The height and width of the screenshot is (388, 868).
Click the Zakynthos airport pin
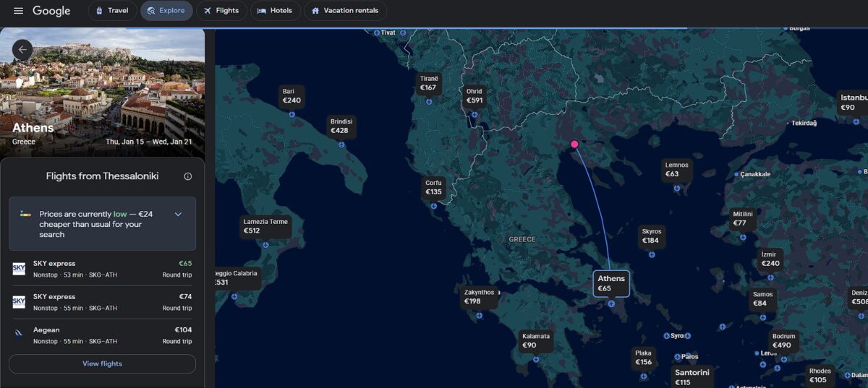click(479, 316)
